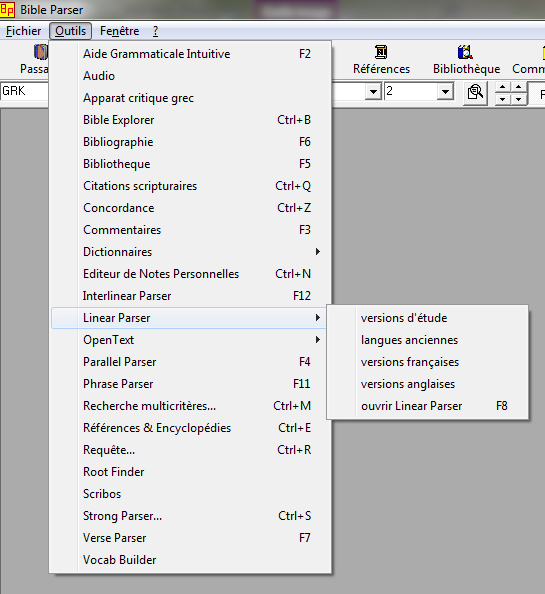Open Scribos tool
545x594 pixels.
191,494
